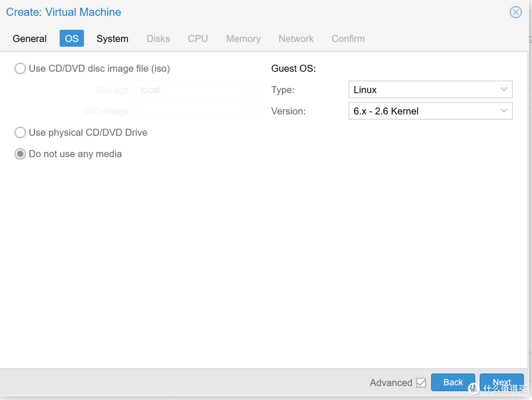Open the ISO image dropdown arrow
Screen dimensions: 532x400
[247, 111]
